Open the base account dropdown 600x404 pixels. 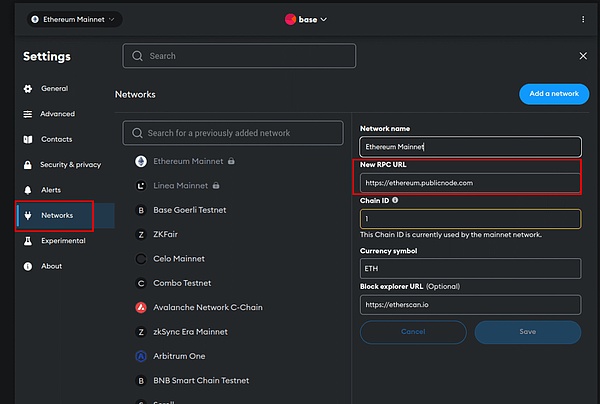point(306,19)
